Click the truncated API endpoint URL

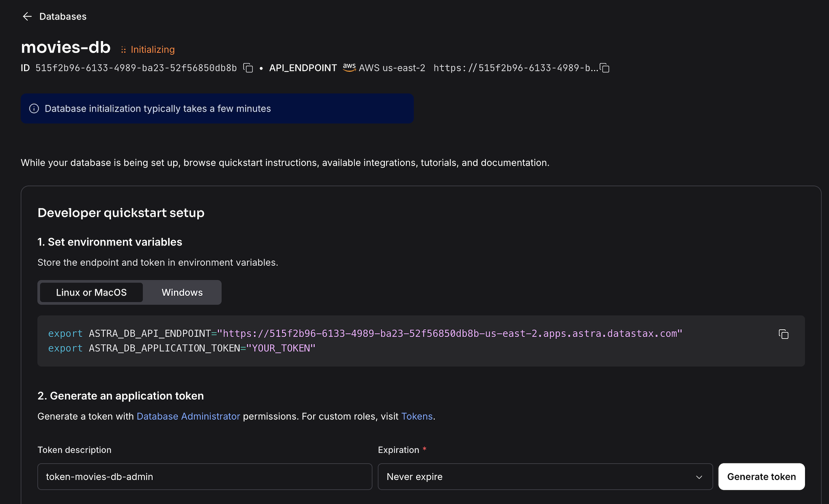[x=516, y=68]
